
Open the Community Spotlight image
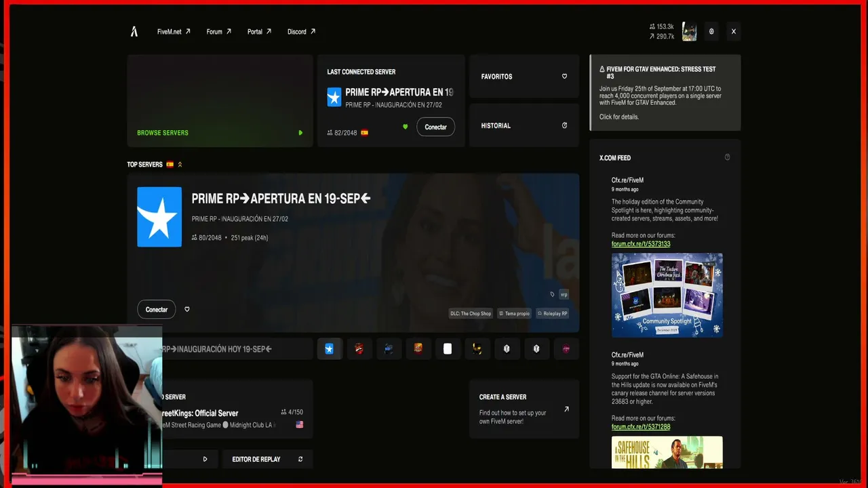tap(667, 295)
